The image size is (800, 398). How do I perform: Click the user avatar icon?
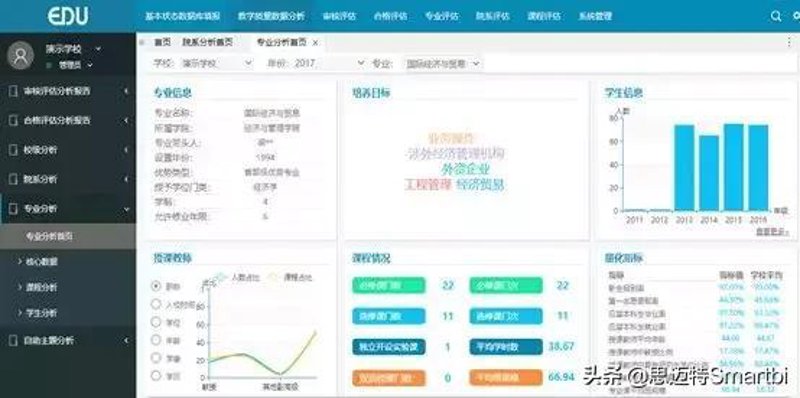(x=20, y=56)
